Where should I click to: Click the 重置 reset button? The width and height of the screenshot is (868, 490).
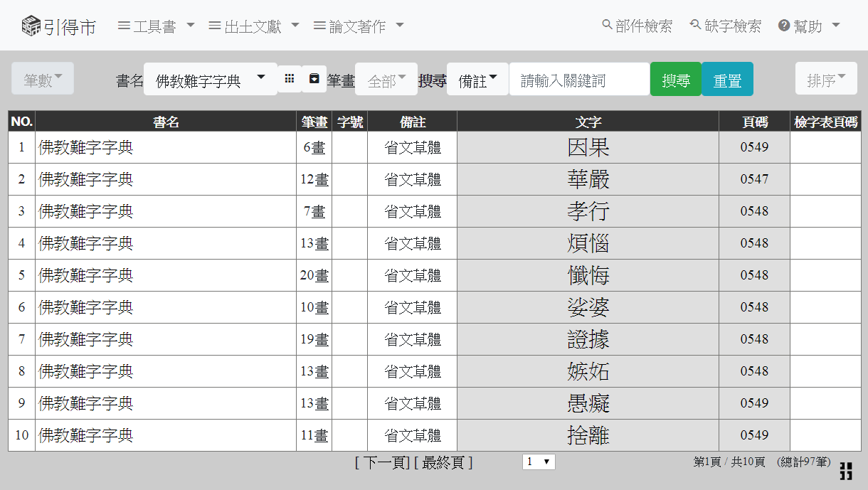727,79
